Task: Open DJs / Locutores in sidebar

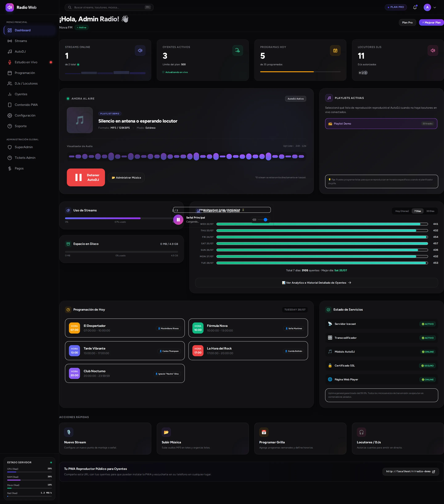Action: tap(30, 84)
